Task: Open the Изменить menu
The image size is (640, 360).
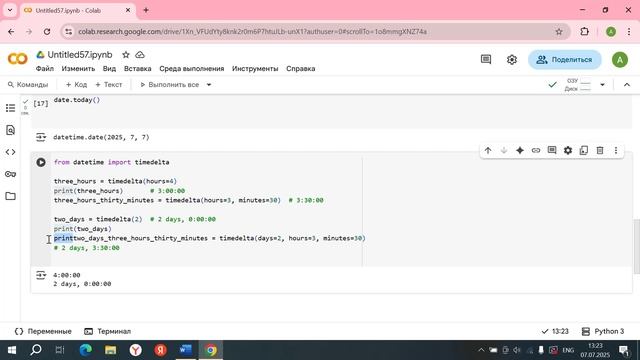Action: 78,69
